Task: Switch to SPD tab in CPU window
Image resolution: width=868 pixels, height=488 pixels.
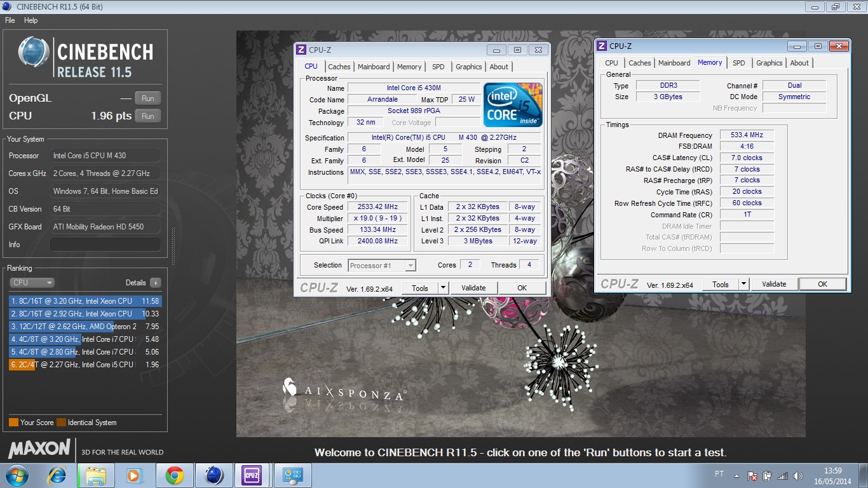Action: 438,67
